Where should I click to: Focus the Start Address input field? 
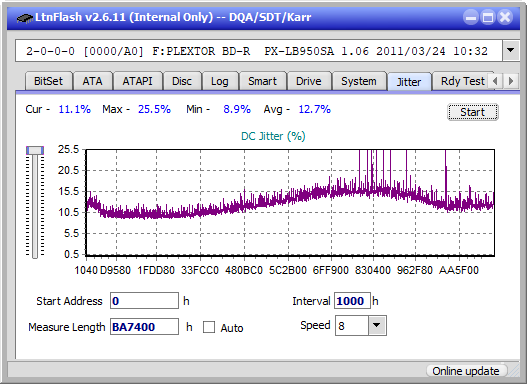pos(145,301)
